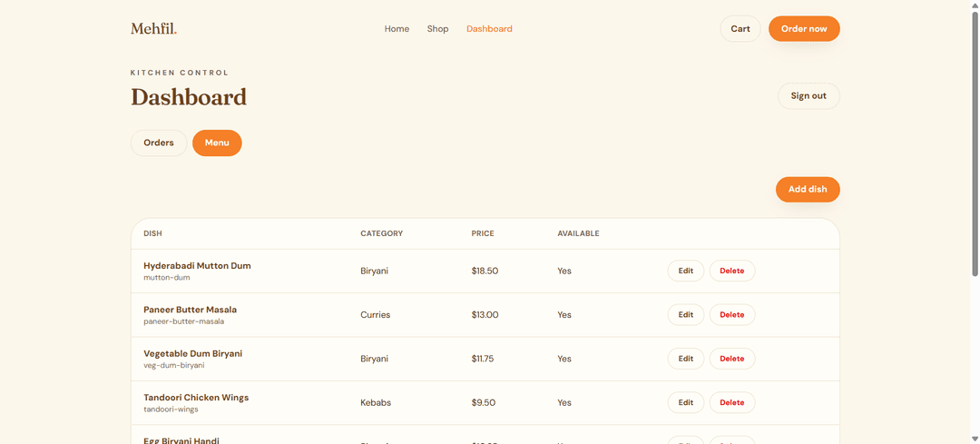980x444 pixels.
Task: Sign out of the dashboard
Action: tap(808, 95)
